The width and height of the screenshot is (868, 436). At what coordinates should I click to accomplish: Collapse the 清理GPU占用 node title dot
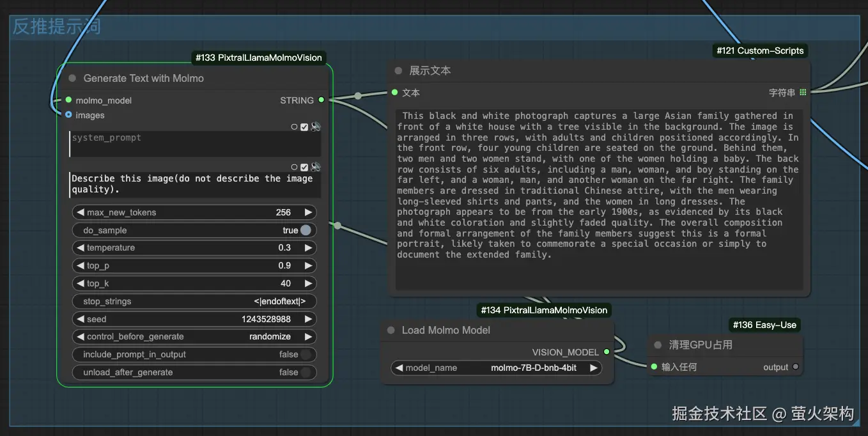658,345
